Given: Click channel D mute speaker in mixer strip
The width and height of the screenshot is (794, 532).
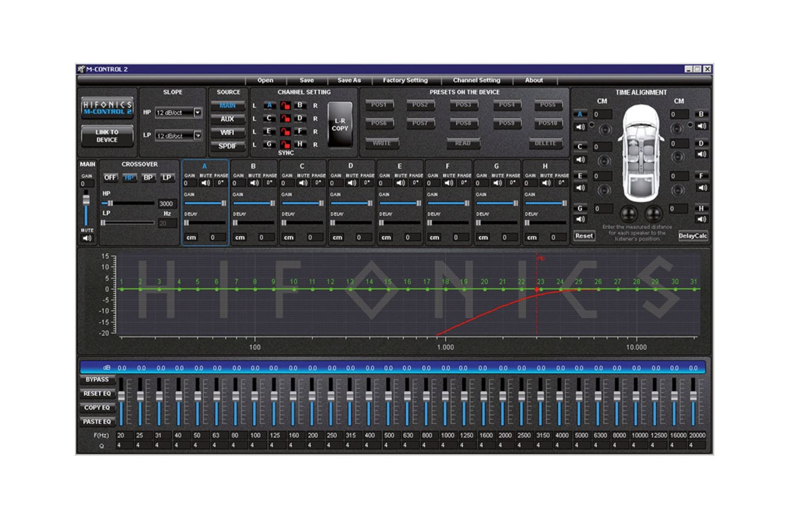Looking at the screenshot, I should click(352, 183).
